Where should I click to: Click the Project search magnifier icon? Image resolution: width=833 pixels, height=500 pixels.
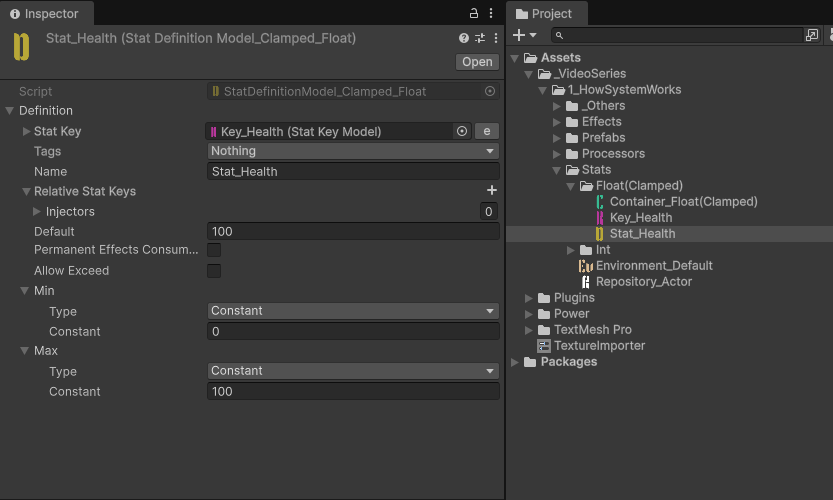(x=559, y=35)
